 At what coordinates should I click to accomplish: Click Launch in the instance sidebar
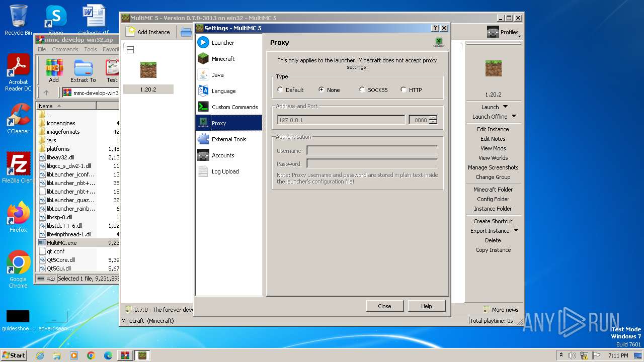490,107
